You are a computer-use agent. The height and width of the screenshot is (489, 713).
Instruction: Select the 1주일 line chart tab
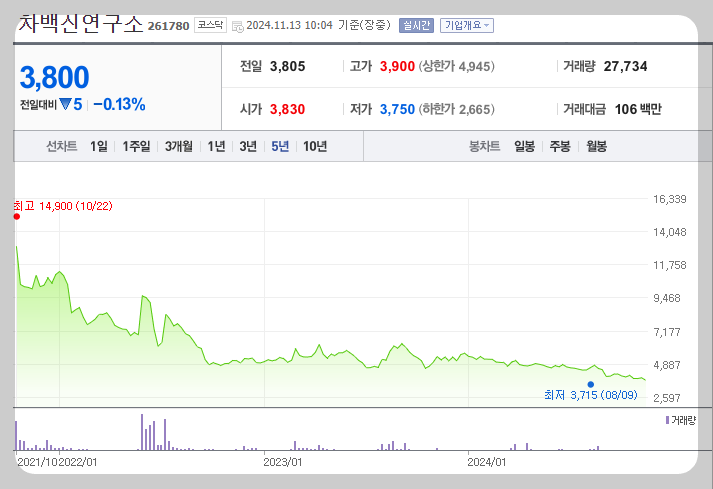click(x=136, y=146)
